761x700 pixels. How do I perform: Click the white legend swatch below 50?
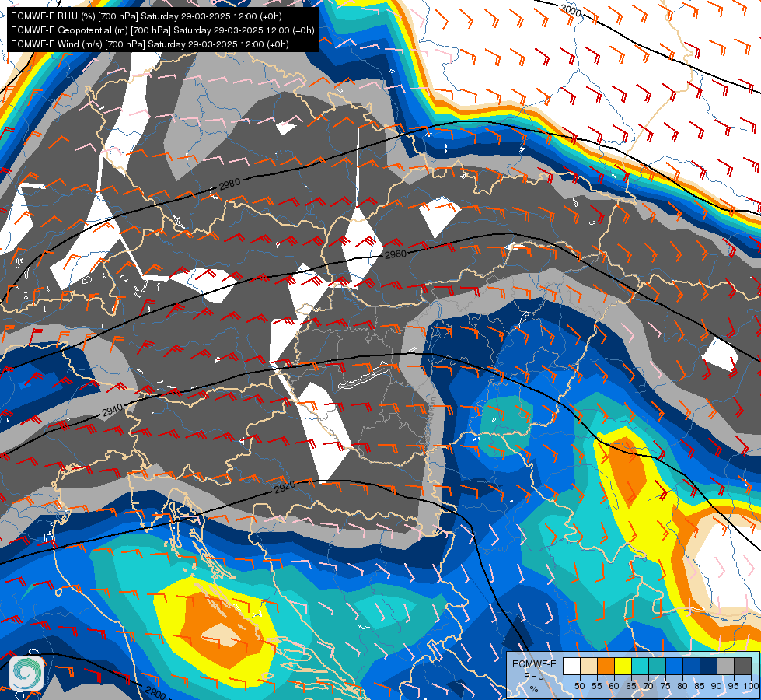pos(571,666)
